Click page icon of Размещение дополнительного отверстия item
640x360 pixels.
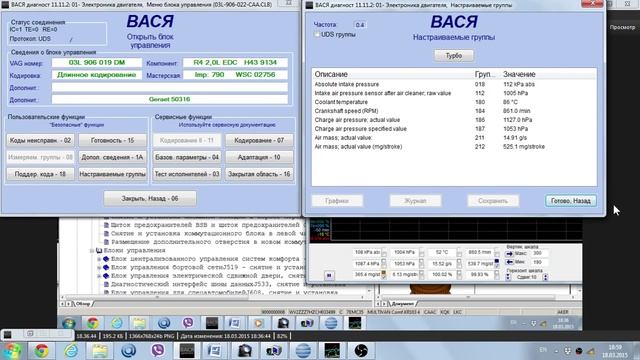point(106,242)
